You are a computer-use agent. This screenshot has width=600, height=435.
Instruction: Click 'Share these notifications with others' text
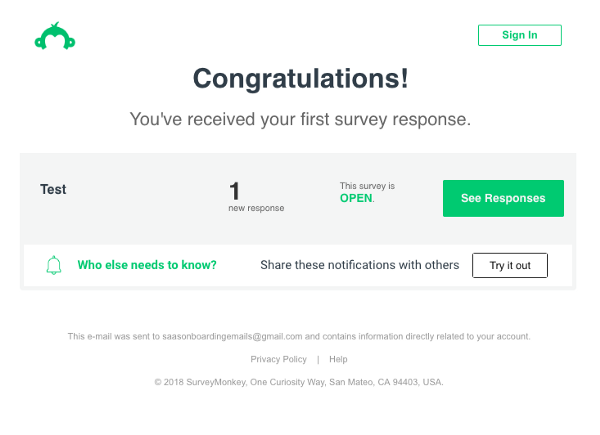coord(360,265)
